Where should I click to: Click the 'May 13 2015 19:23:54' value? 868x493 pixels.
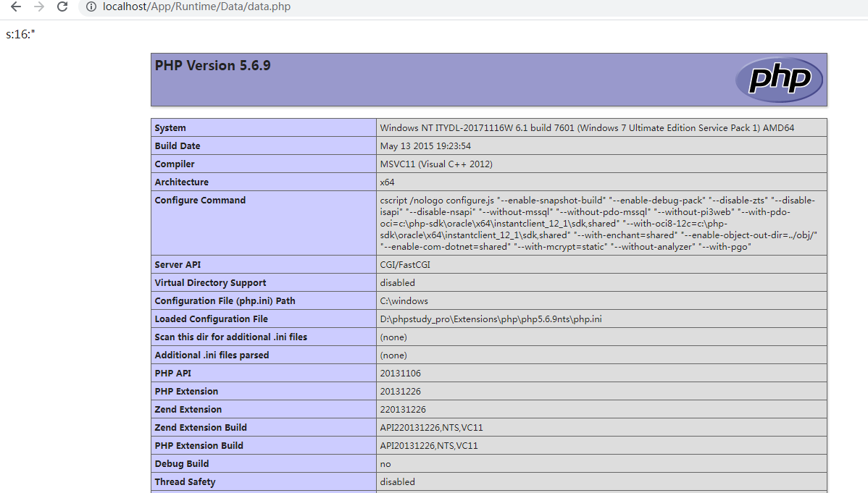pyautogui.click(x=425, y=146)
